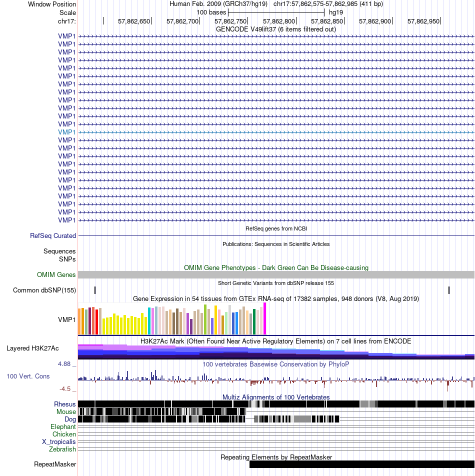
Task: Click the Chicken alignment label
Action: point(64,434)
